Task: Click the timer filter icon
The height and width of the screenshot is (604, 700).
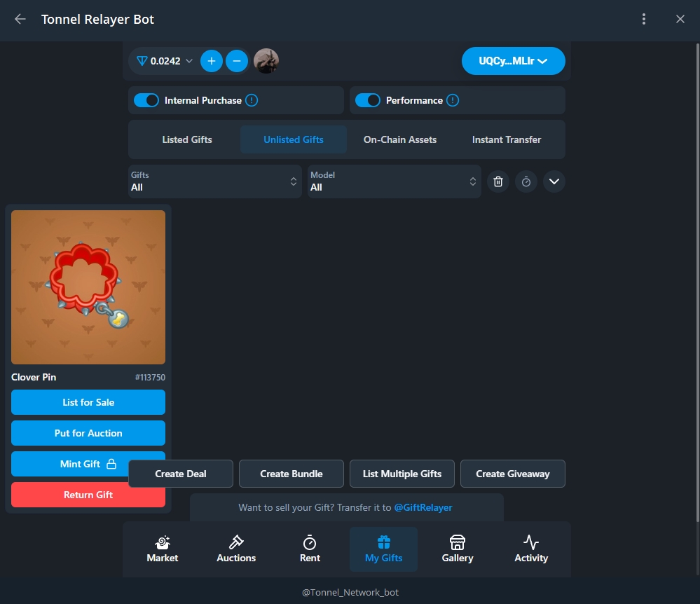Action: pos(526,181)
